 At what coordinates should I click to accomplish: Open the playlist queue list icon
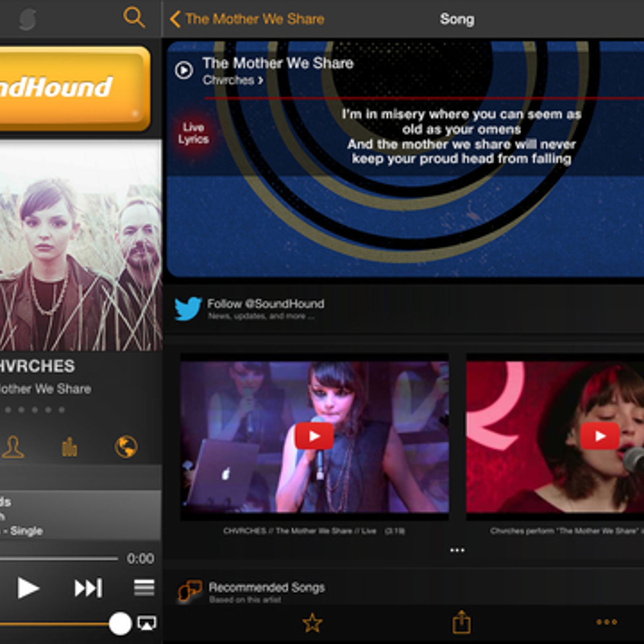[144, 588]
